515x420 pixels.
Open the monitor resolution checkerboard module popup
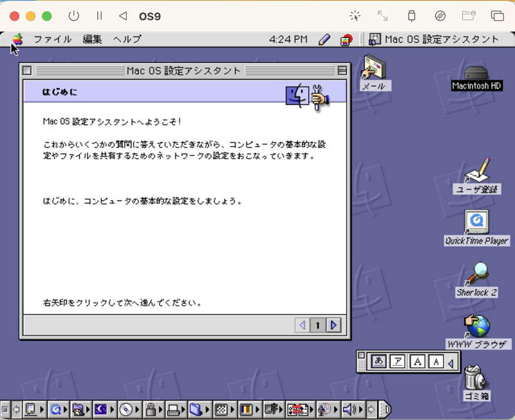point(224,410)
